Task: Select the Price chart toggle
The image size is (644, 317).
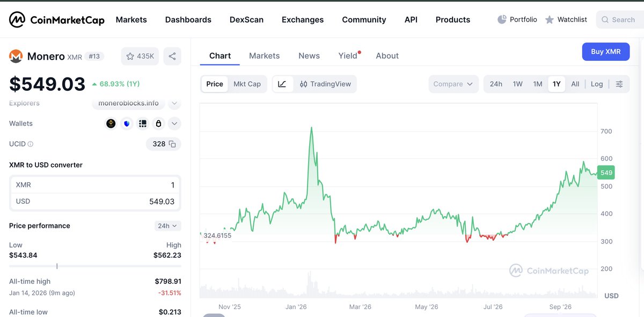Action: click(215, 84)
